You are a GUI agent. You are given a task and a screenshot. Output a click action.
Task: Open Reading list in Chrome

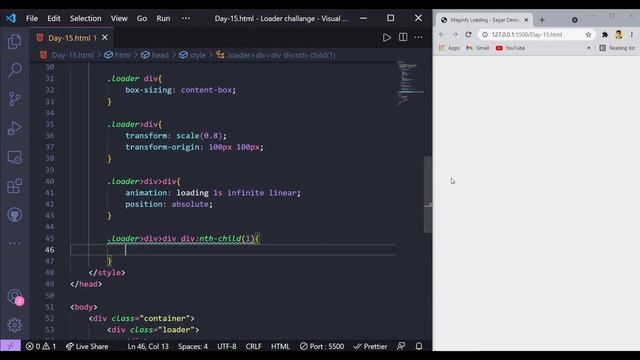click(617, 48)
